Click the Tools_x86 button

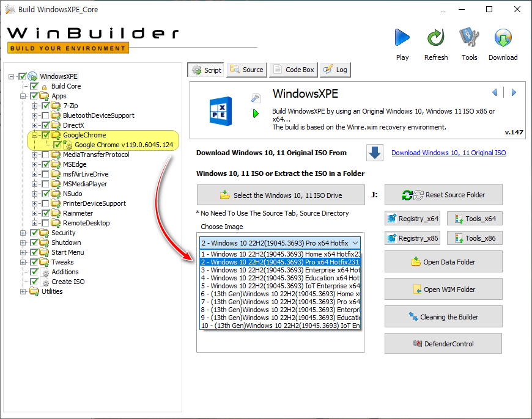tap(475, 238)
